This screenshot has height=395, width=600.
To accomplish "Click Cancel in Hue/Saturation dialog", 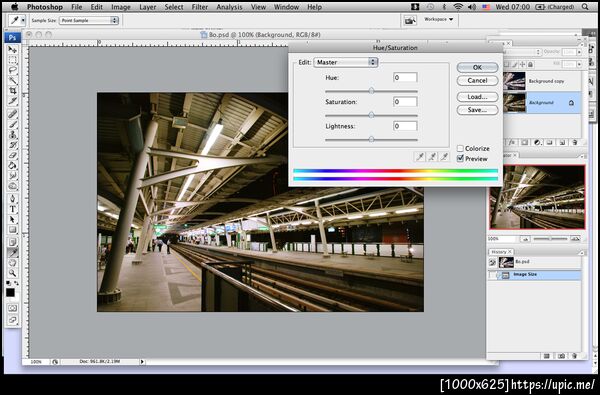I will [477, 80].
